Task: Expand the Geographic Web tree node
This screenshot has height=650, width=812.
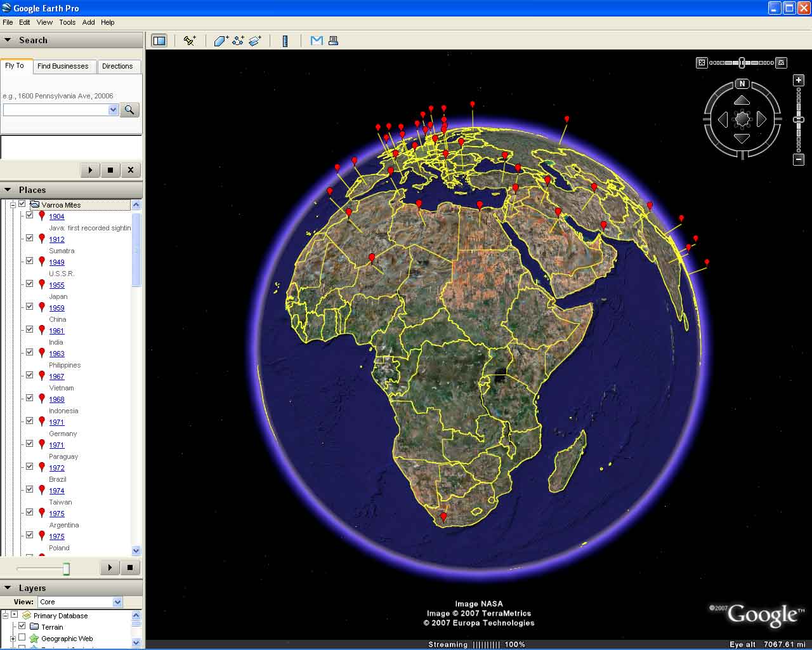Action: [13, 639]
